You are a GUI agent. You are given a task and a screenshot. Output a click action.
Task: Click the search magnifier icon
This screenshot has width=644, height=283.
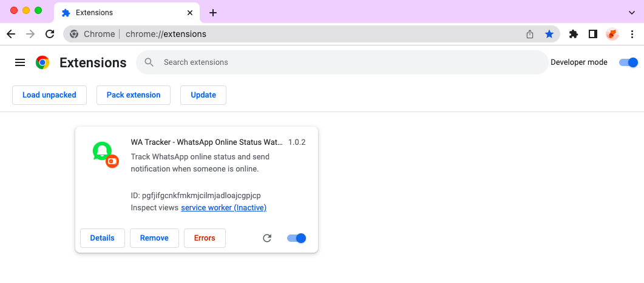tap(149, 62)
